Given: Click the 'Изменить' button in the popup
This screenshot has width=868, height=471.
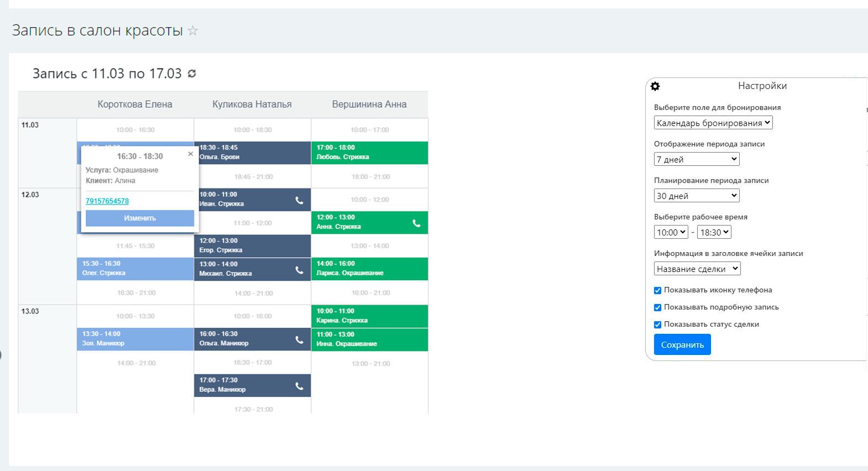Looking at the screenshot, I should [x=140, y=218].
